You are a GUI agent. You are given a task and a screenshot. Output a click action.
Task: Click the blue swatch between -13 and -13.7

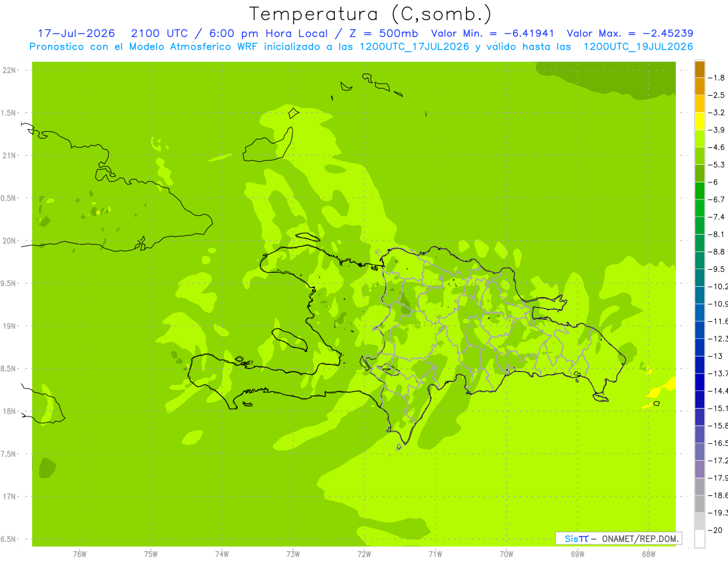coord(699,364)
